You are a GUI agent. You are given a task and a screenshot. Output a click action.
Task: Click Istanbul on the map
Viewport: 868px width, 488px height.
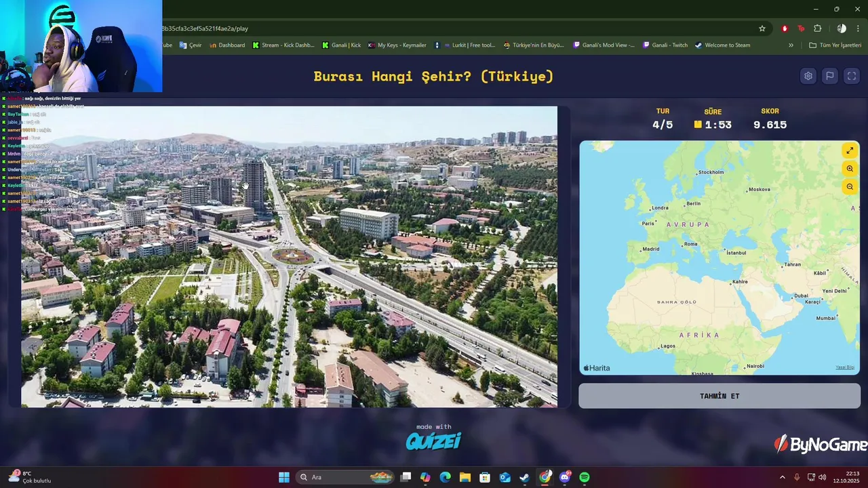pos(735,253)
